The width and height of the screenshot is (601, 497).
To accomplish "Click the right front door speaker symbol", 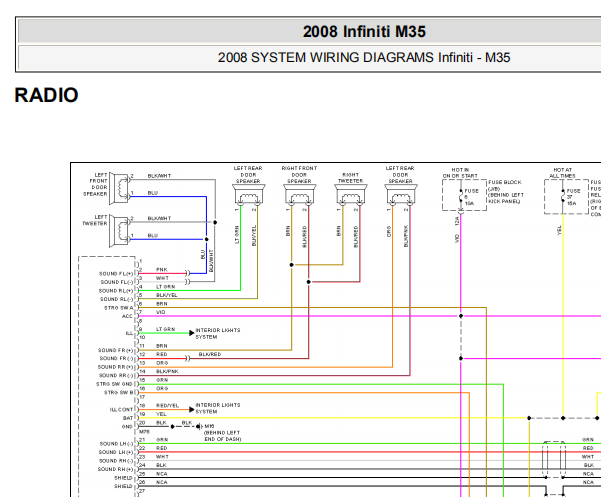I will [300, 195].
